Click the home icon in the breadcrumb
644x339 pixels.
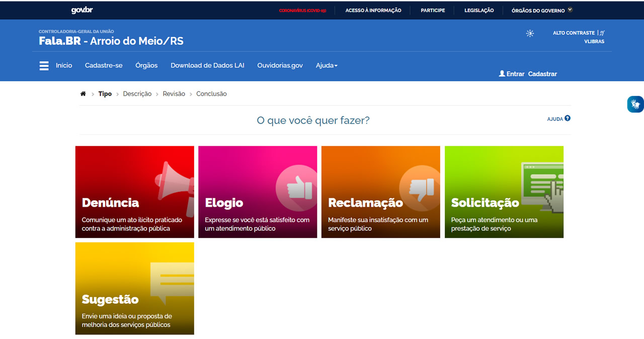(x=83, y=94)
